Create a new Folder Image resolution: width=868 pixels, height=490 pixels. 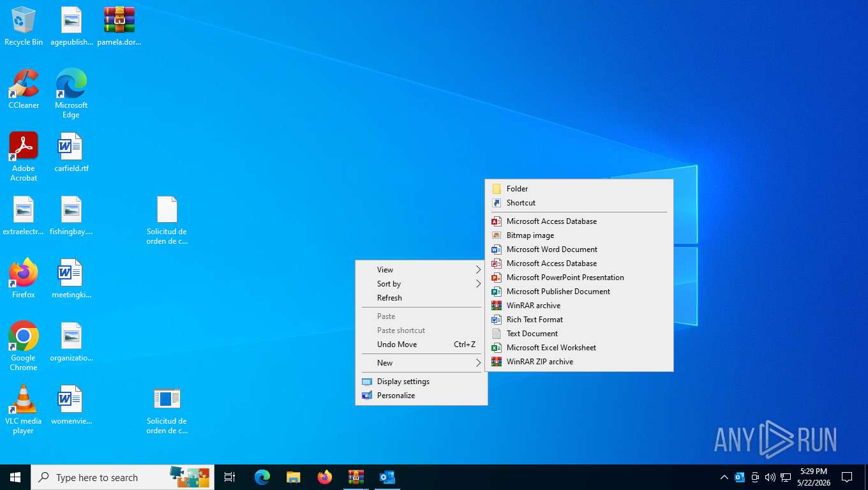579,189
